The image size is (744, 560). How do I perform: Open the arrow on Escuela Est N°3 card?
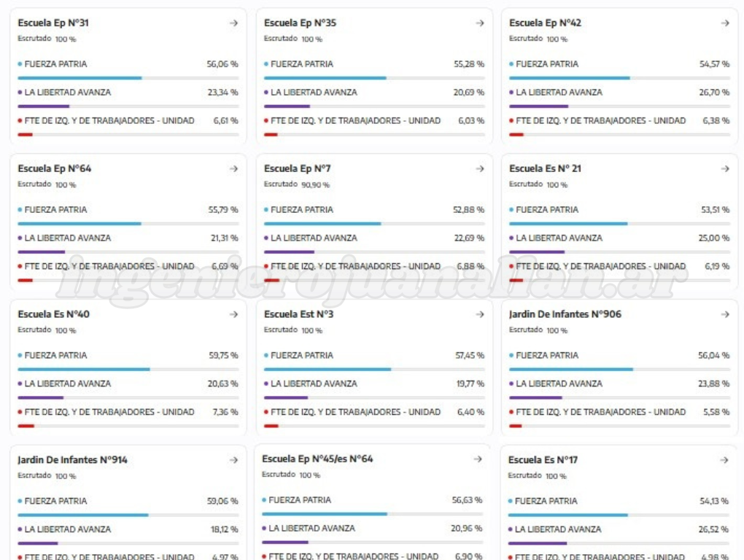[x=479, y=314]
